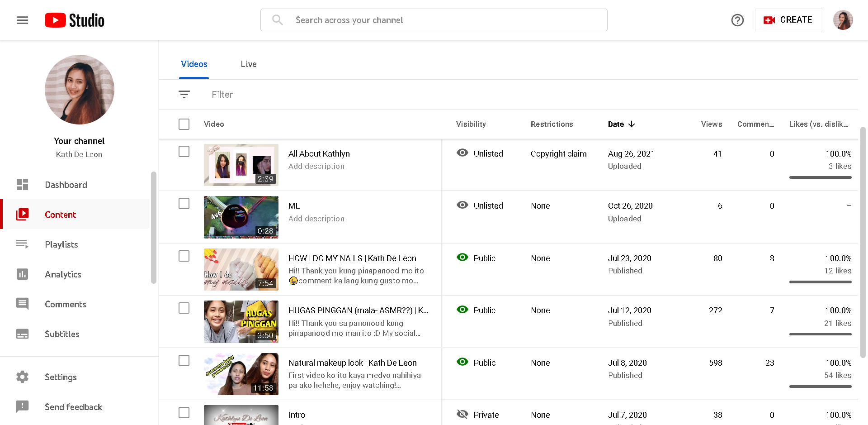Switch to the Live tab

[249, 64]
